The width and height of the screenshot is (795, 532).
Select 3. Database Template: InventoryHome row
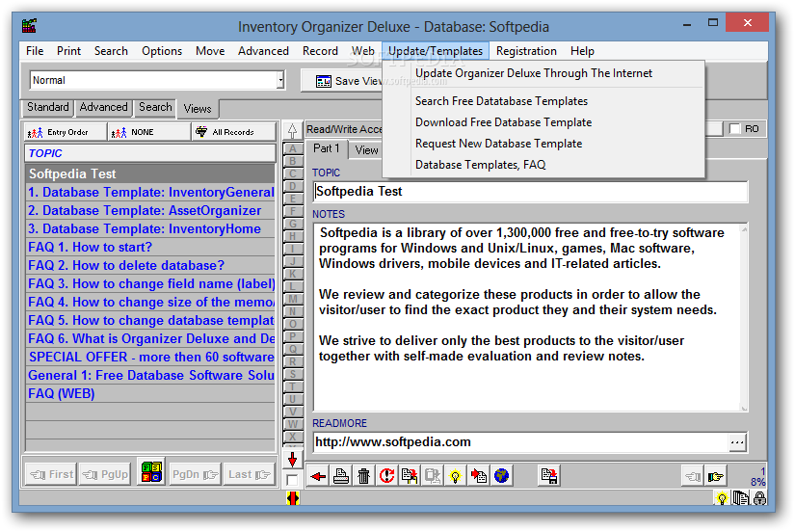(150, 228)
